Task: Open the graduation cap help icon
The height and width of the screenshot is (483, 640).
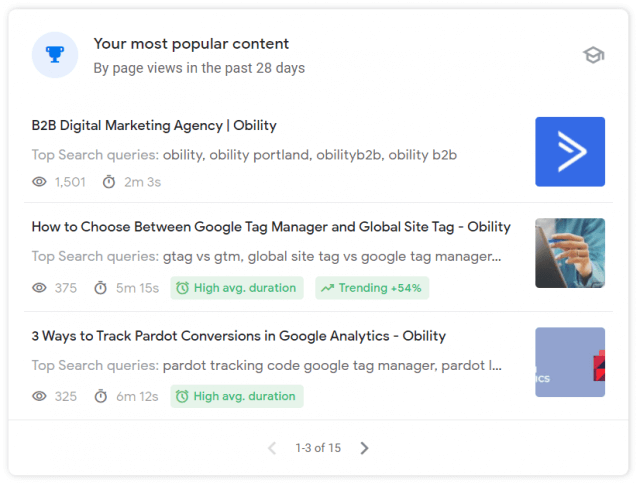Action: coord(593,55)
